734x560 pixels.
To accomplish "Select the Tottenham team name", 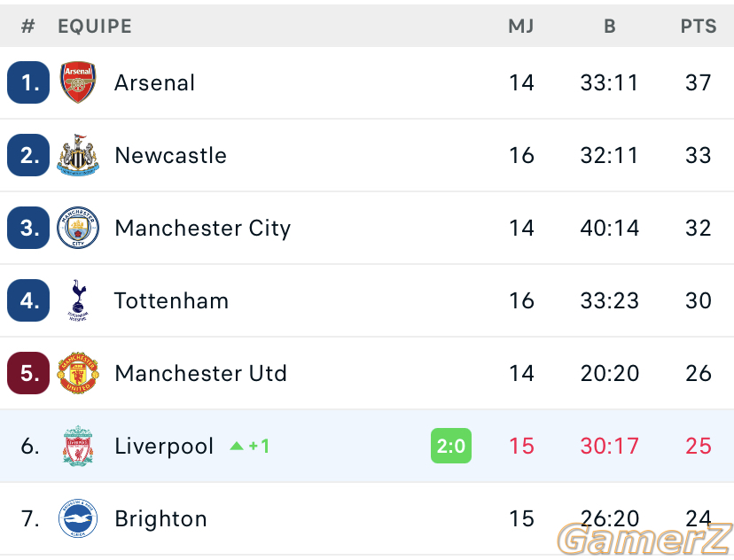I will [171, 300].
